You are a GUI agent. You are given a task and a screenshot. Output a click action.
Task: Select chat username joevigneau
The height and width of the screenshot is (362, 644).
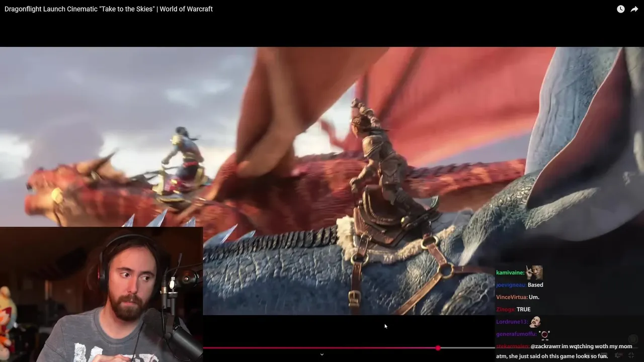[x=511, y=285]
